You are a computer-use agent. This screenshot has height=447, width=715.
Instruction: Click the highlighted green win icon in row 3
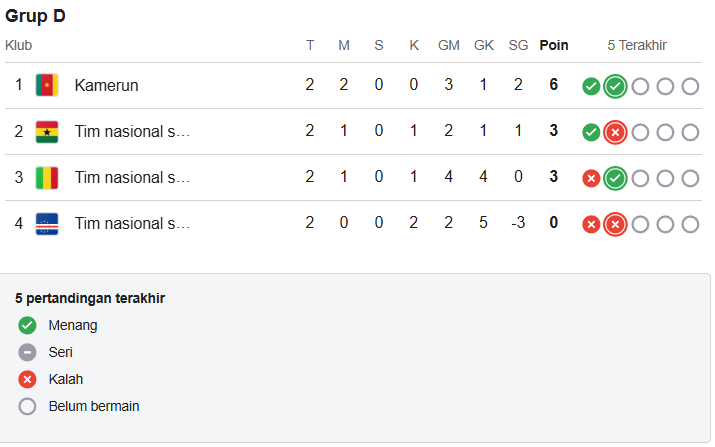point(615,178)
